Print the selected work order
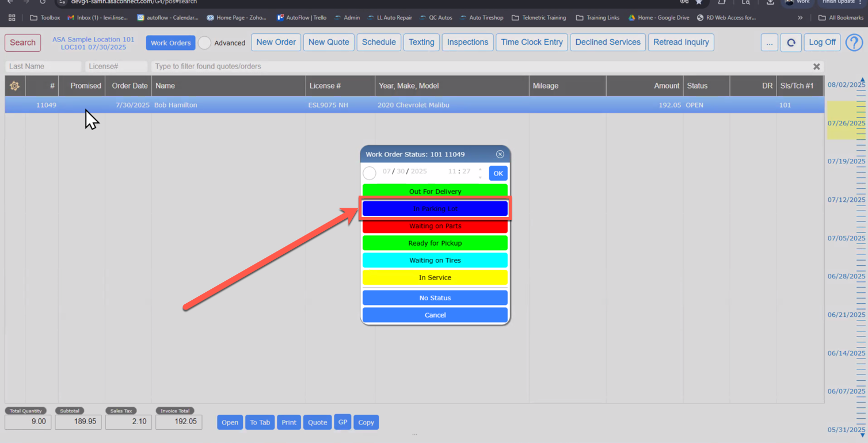The width and height of the screenshot is (868, 443). click(x=289, y=422)
